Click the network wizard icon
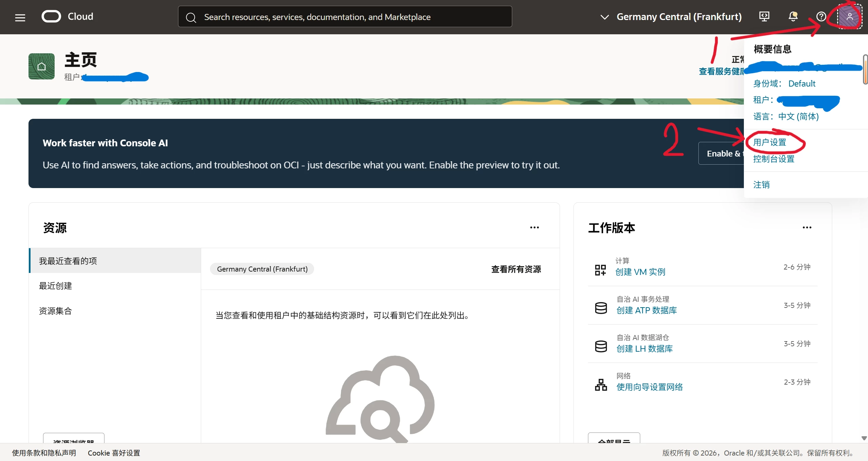 601,385
